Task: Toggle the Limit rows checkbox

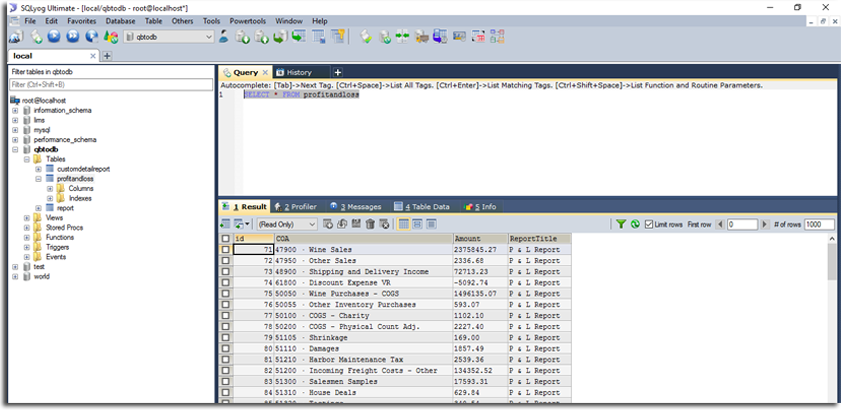Action: pyautogui.click(x=649, y=225)
